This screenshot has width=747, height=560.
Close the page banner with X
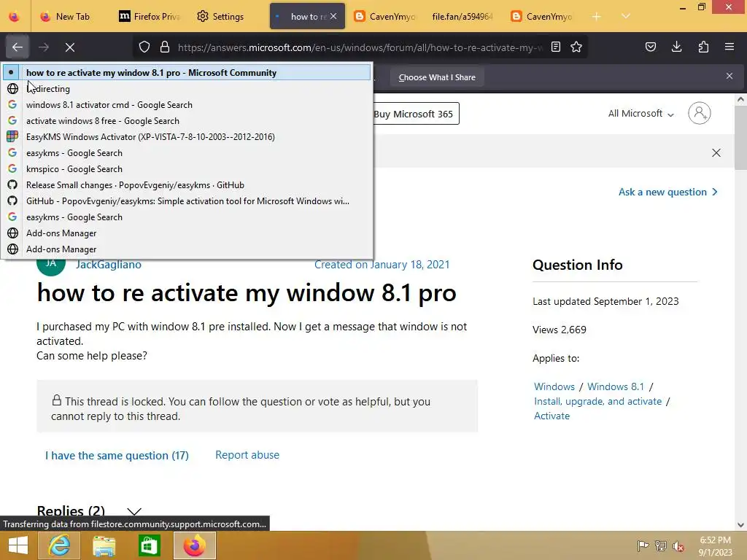[716, 153]
